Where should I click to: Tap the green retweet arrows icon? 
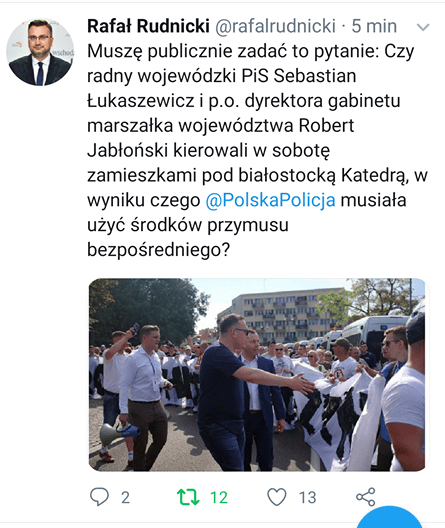tap(188, 497)
